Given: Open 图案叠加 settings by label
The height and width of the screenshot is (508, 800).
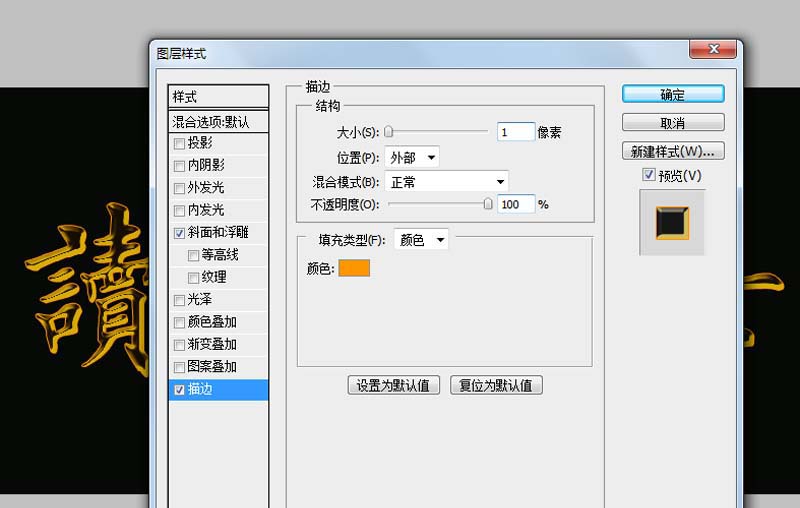Looking at the screenshot, I should tap(212, 366).
